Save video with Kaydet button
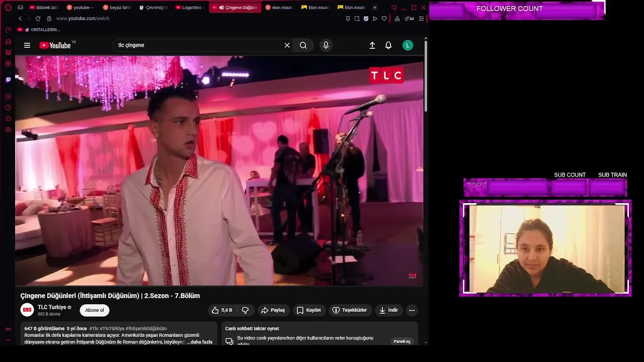The image size is (644, 362). (x=308, y=310)
